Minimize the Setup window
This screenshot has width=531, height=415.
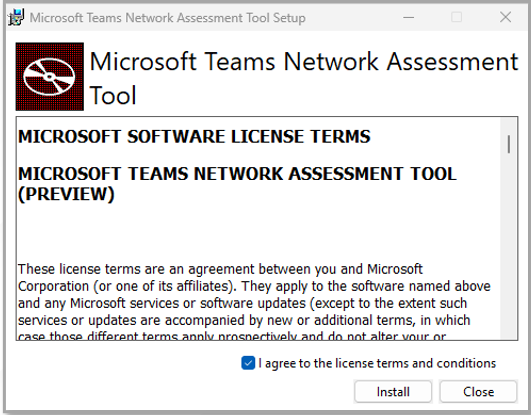[x=409, y=17]
